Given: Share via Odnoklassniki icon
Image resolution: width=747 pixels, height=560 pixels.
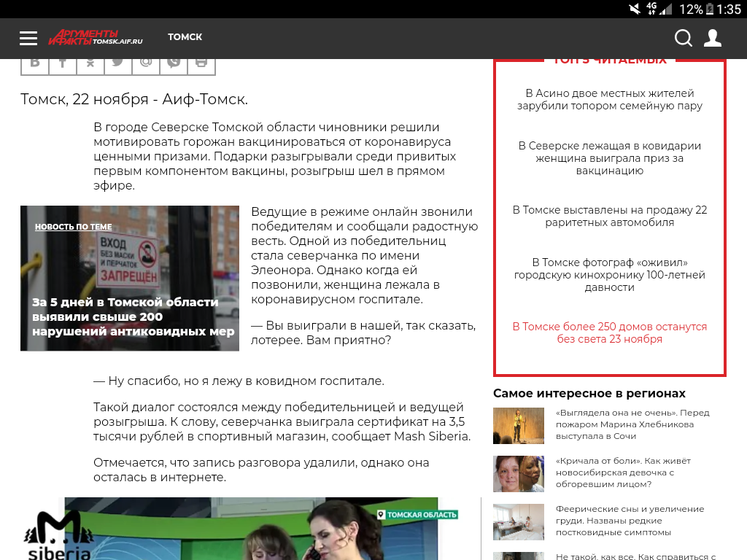Looking at the screenshot, I should (90, 66).
